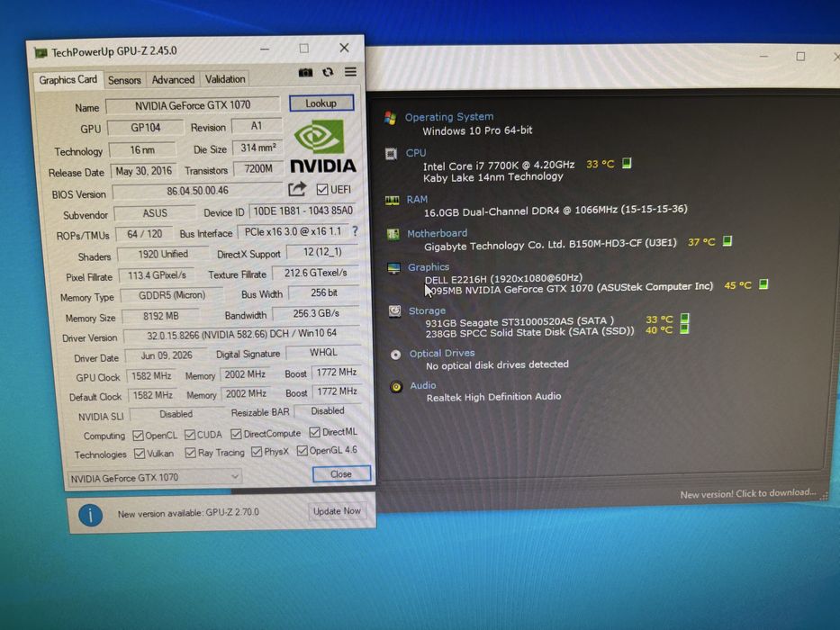This screenshot has width=840, height=630.
Task: Click '931GB Seagate ST31000520AS (SATA )' text
Action: (519, 321)
